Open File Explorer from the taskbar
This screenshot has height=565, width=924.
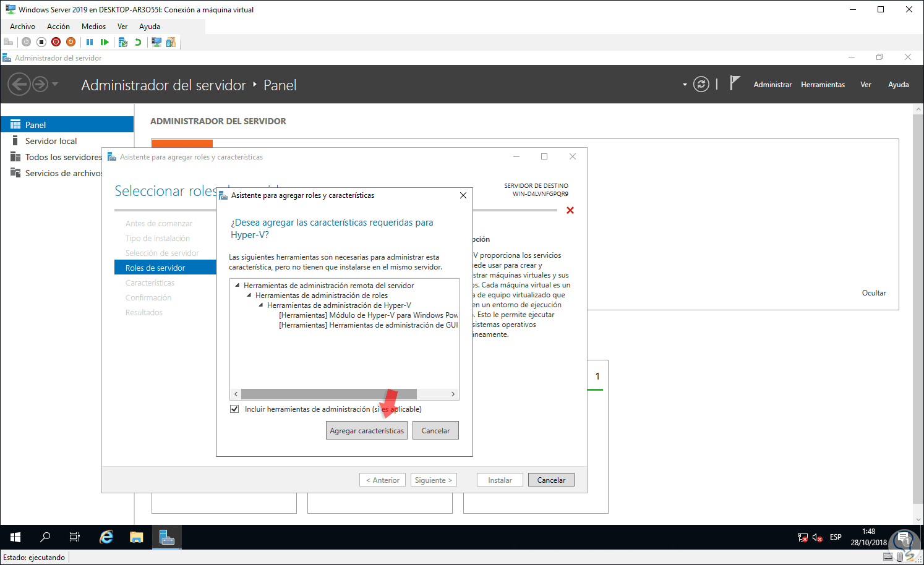tap(137, 537)
